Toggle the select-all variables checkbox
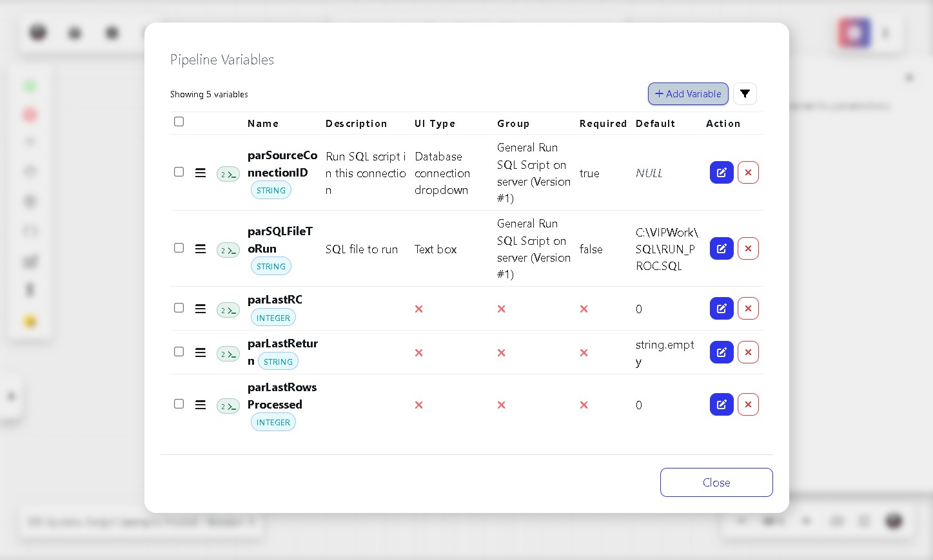 coord(179,122)
